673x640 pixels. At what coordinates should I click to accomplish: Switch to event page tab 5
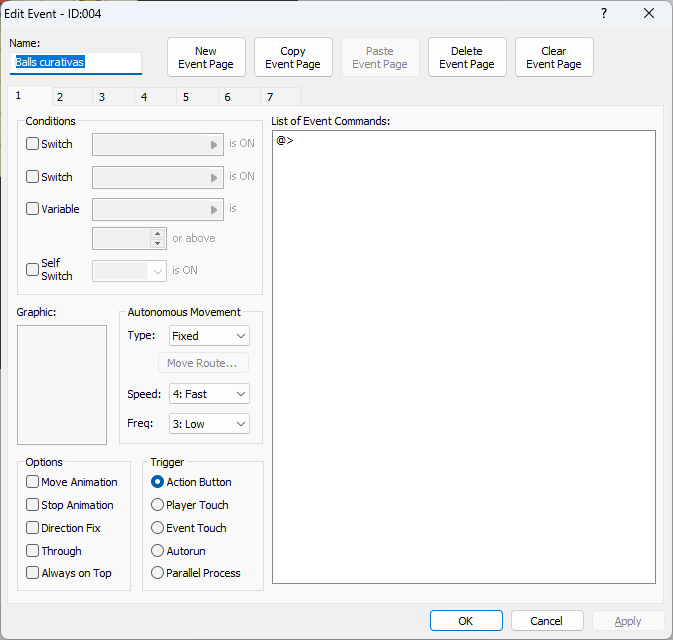(x=185, y=97)
